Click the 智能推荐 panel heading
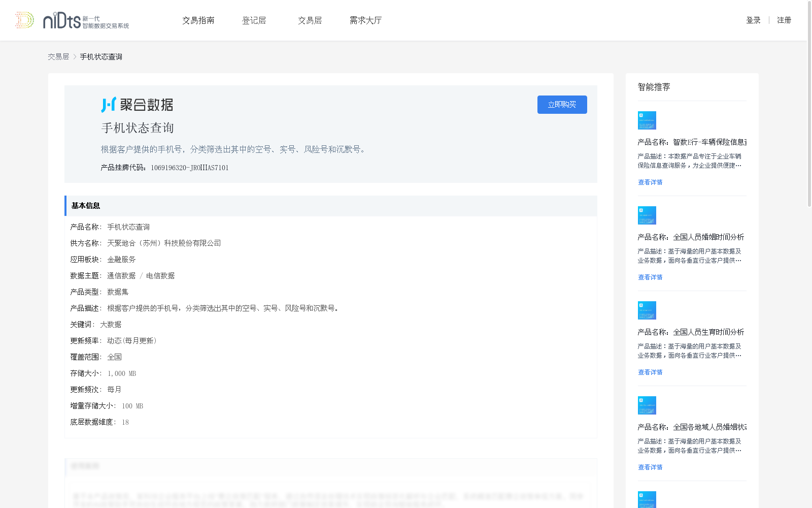 [654, 87]
